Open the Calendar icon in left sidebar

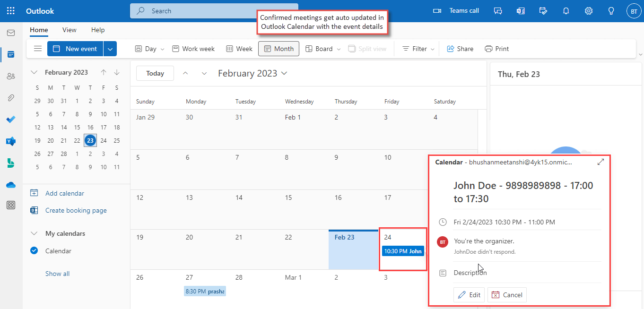pyautogui.click(x=11, y=54)
